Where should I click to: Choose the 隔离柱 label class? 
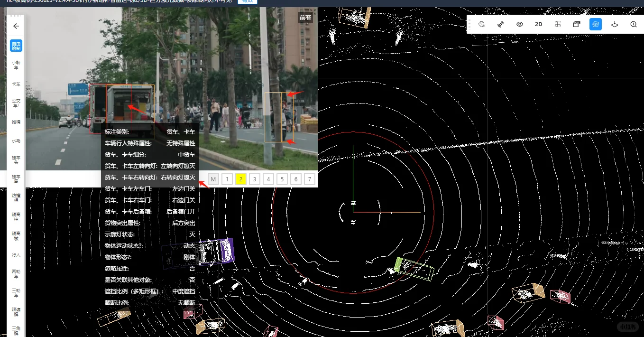(16, 217)
